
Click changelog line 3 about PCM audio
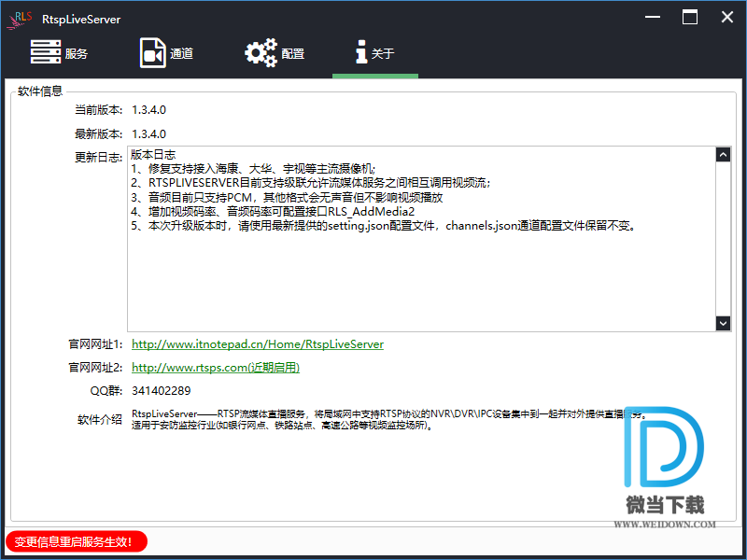click(287, 197)
